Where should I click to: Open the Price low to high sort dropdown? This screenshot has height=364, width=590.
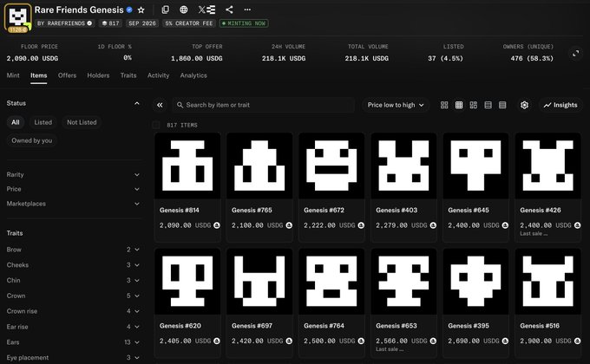[x=396, y=105]
